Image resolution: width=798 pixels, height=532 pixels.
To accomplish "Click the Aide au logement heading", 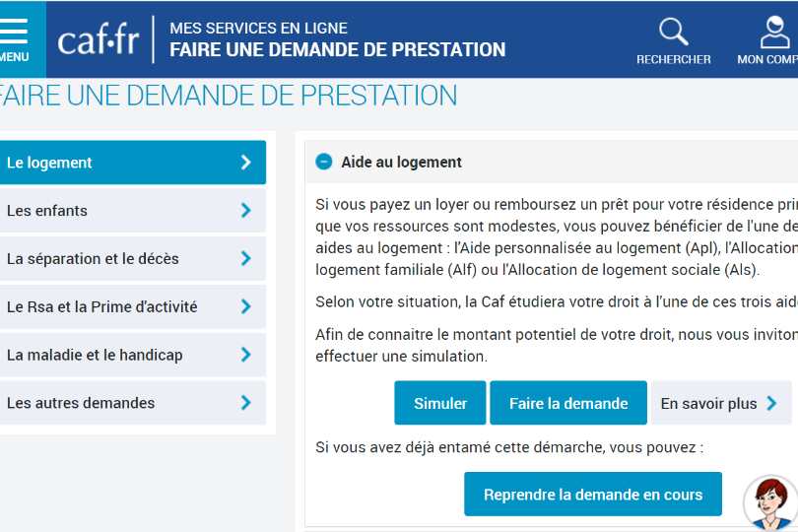I will 402,162.
